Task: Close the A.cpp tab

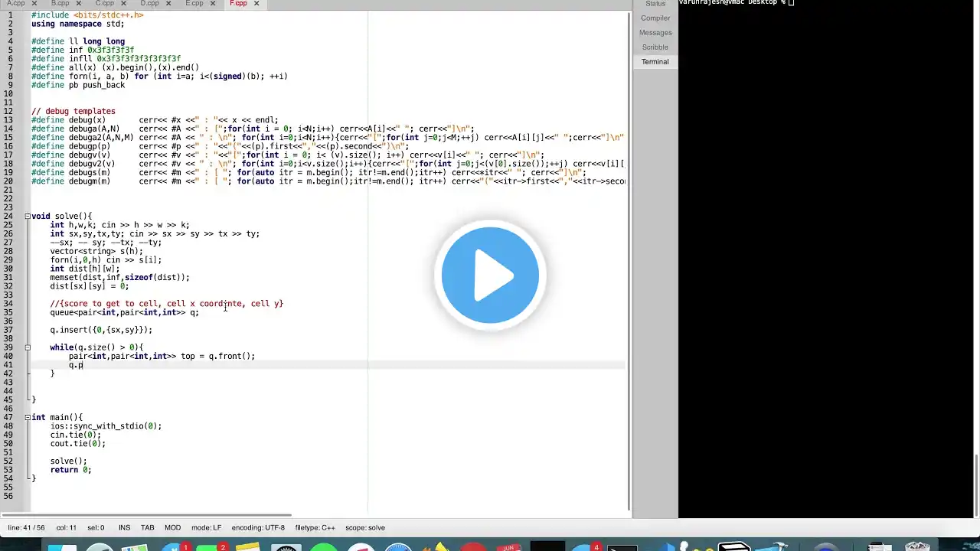Action: [35, 3]
